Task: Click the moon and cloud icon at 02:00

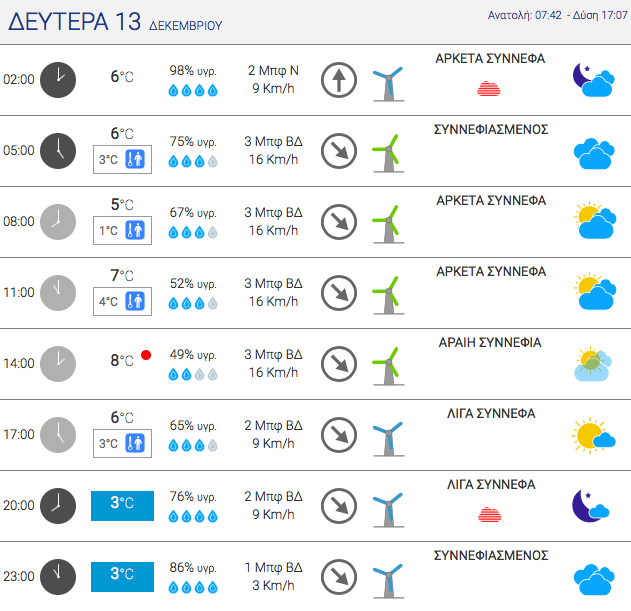Action: coord(594,80)
